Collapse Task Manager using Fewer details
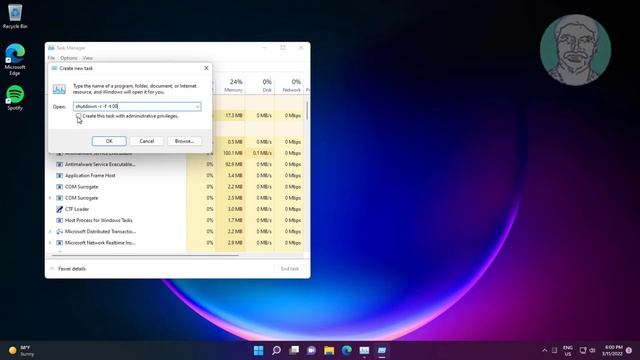The height and width of the screenshot is (360, 640). [68, 269]
